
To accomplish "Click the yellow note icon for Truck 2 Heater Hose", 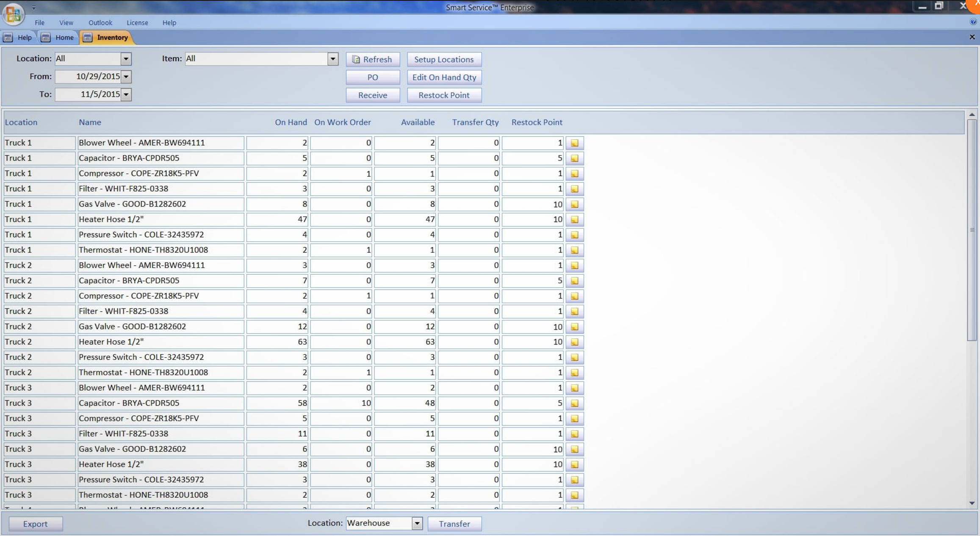I will (574, 342).
